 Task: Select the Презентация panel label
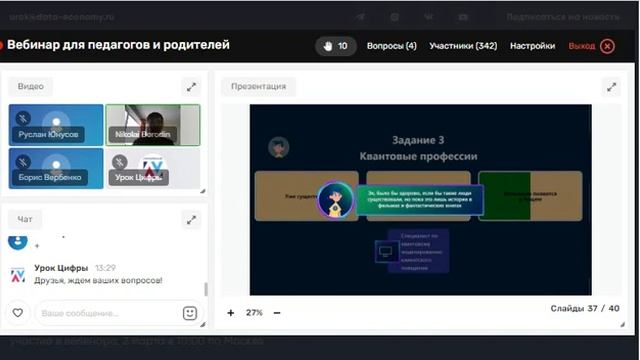[258, 87]
